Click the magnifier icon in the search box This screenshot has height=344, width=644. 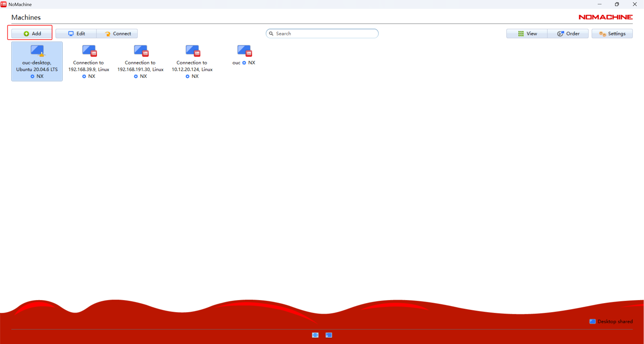click(x=271, y=33)
